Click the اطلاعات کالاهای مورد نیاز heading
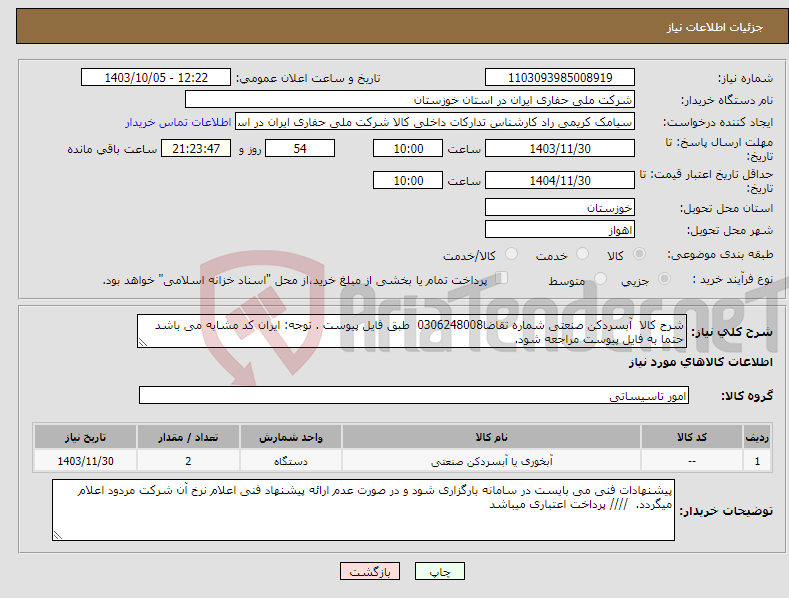The image size is (789, 598). tap(700, 362)
